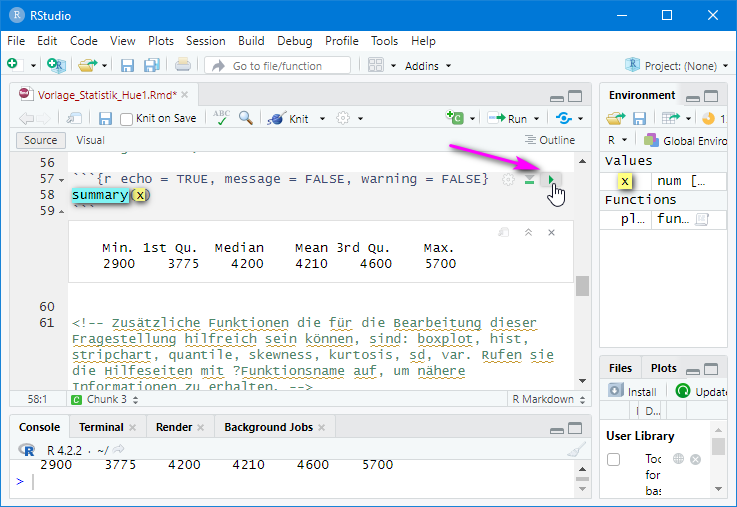The image size is (737, 507).
Task: Run all chunks above icon on line 57
Action: pos(529,179)
